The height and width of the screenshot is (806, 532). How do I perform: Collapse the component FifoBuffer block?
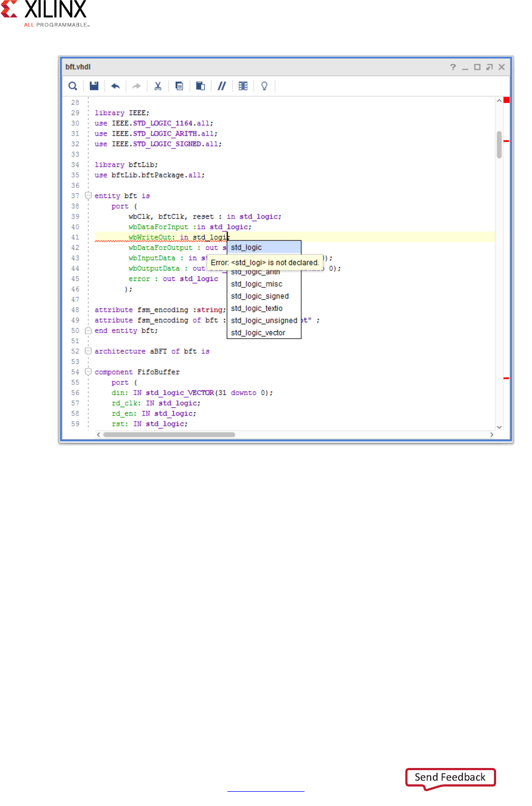pyautogui.click(x=88, y=372)
